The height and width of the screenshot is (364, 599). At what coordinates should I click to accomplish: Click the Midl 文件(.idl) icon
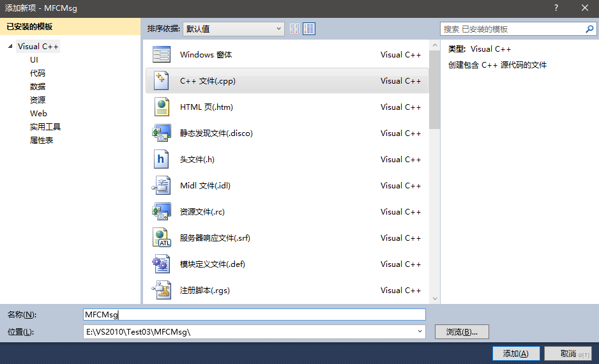click(161, 185)
